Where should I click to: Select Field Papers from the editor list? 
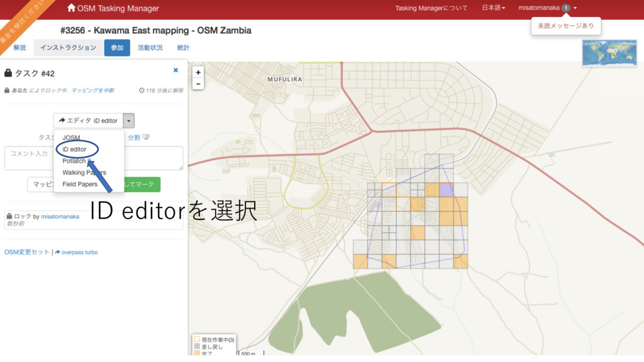point(80,184)
